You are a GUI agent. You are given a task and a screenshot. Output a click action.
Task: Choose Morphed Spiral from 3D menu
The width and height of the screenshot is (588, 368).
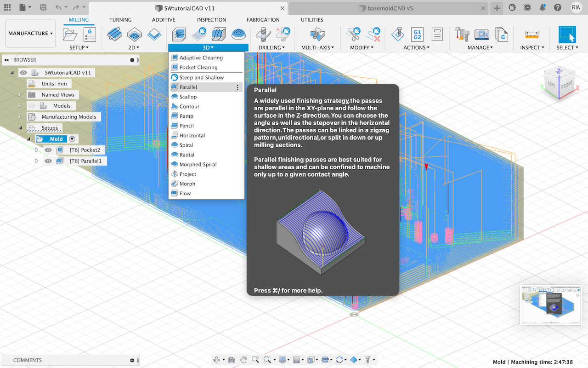coord(206,164)
